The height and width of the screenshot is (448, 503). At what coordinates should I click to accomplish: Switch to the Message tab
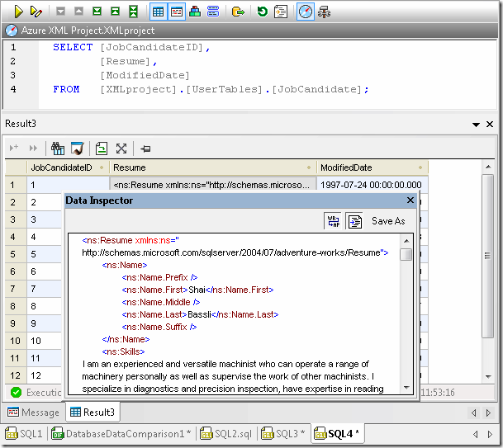coord(33,412)
